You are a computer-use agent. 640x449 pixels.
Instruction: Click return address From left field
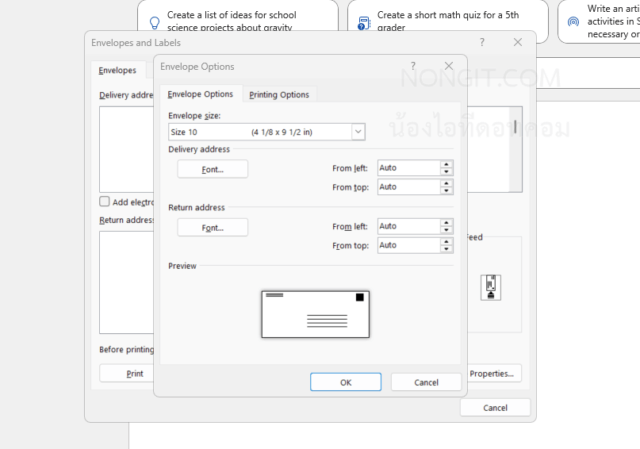(409, 226)
